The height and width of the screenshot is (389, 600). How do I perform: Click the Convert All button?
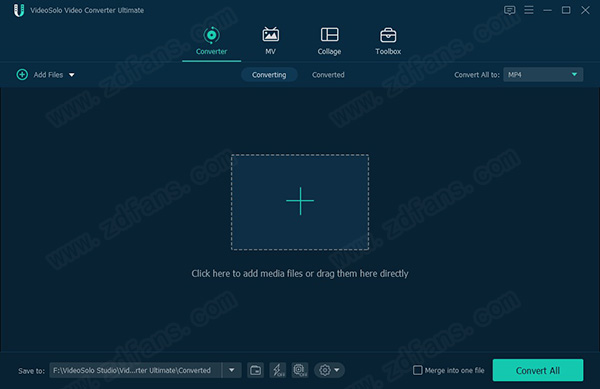538,370
